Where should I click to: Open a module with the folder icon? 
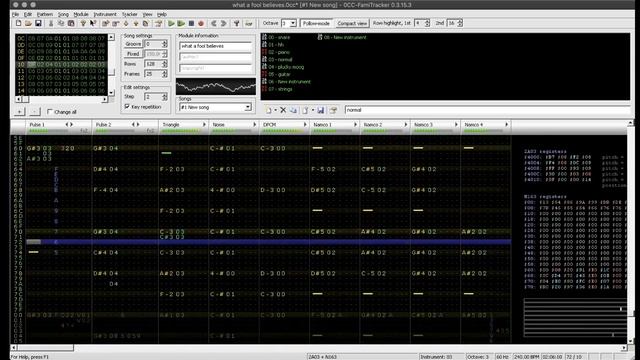[x=28, y=24]
